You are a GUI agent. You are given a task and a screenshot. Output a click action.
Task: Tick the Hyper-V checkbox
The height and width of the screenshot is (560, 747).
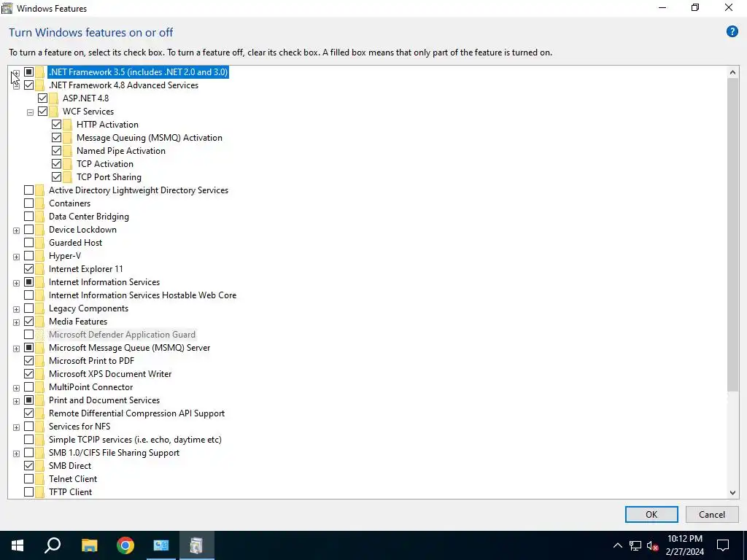tap(28, 256)
